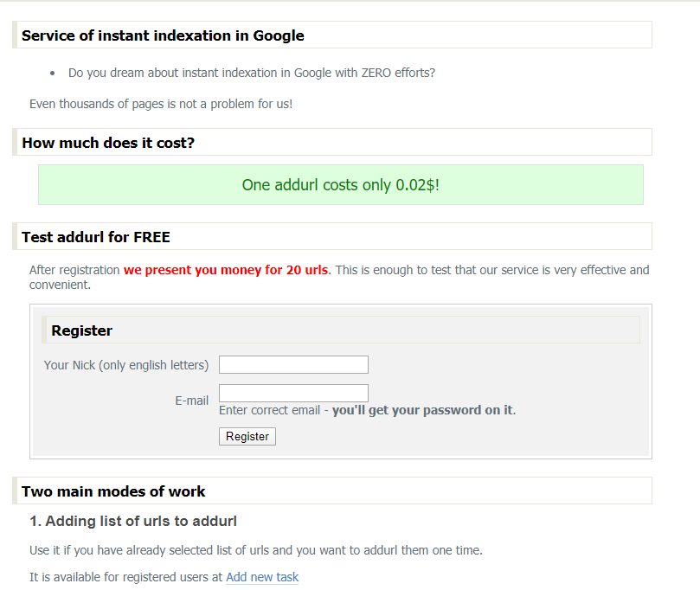This screenshot has width=700, height=590.
Task: Click the 'Two main modes of work' heading
Action: [x=113, y=491]
